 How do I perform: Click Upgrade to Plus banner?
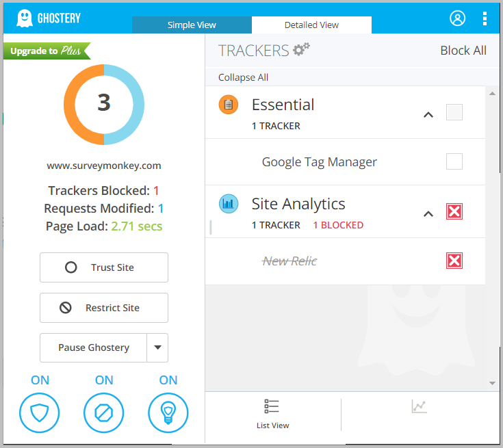tap(47, 51)
